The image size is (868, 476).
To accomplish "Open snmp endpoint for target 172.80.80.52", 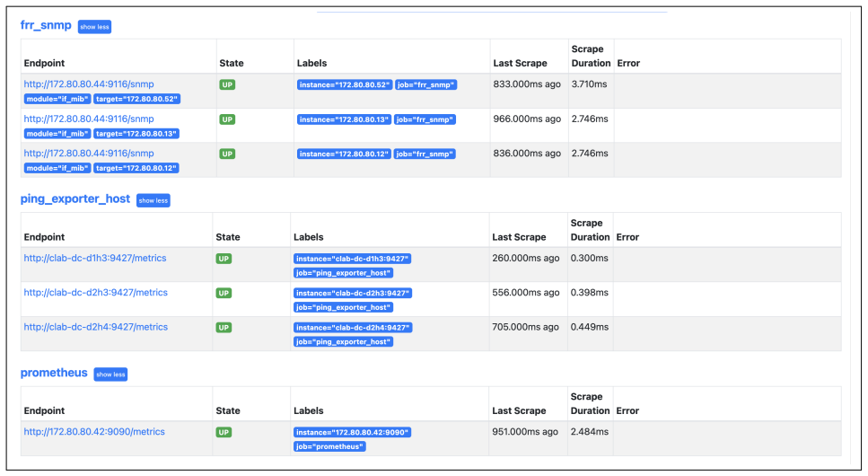I will tap(89, 84).
